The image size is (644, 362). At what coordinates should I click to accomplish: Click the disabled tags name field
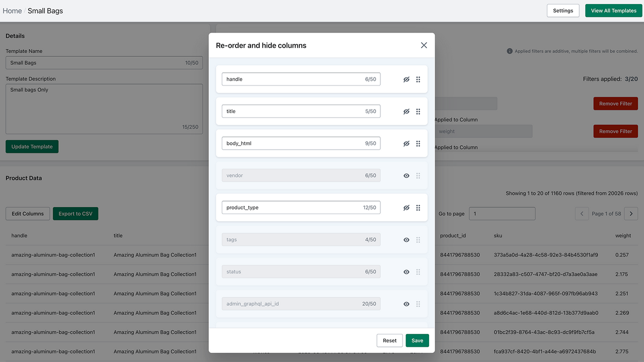(301, 239)
